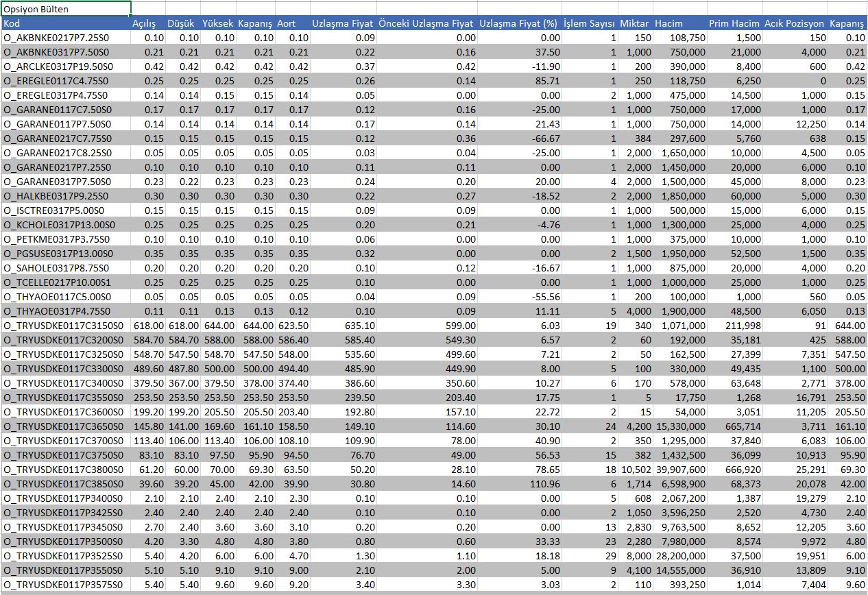Select the Miktar value 10,502
This screenshot has width=868, height=595.
[x=636, y=470]
